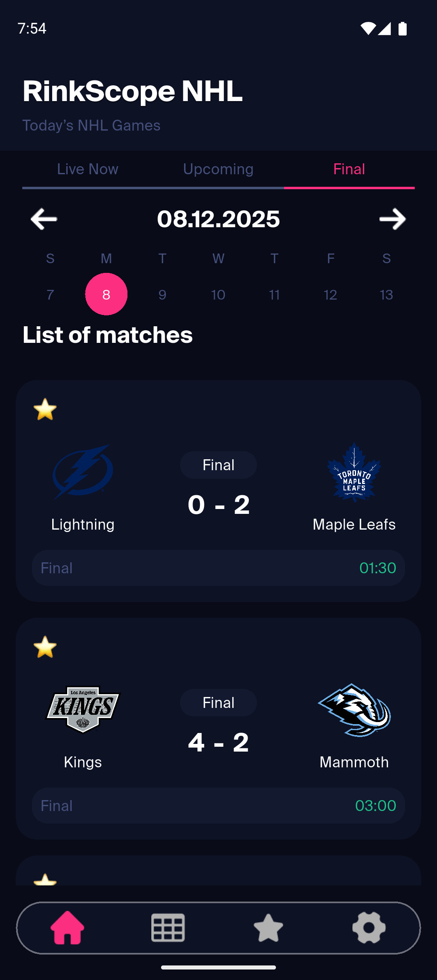Image resolution: width=437 pixels, height=980 pixels.
Task: Open the standings table icon in navigation
Action: point(168,927)
